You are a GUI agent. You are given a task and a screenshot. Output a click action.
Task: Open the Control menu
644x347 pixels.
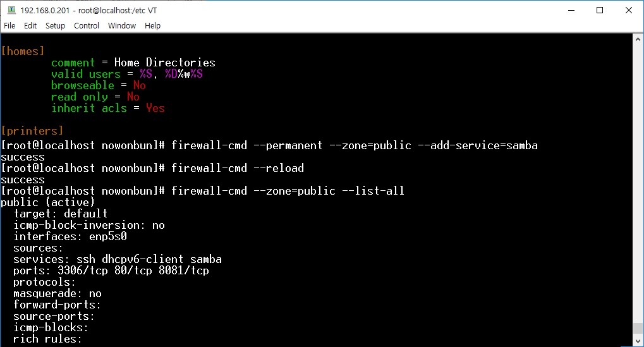[86, 25]
